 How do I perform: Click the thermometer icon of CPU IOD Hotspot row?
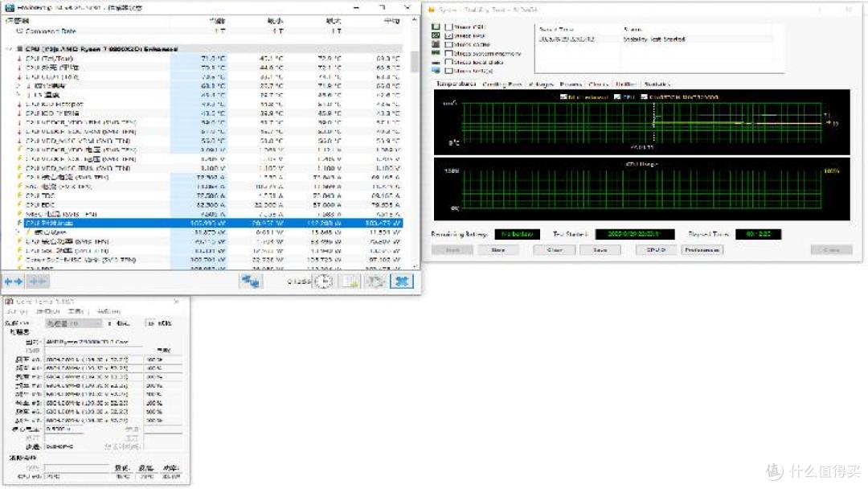(19, 104)
